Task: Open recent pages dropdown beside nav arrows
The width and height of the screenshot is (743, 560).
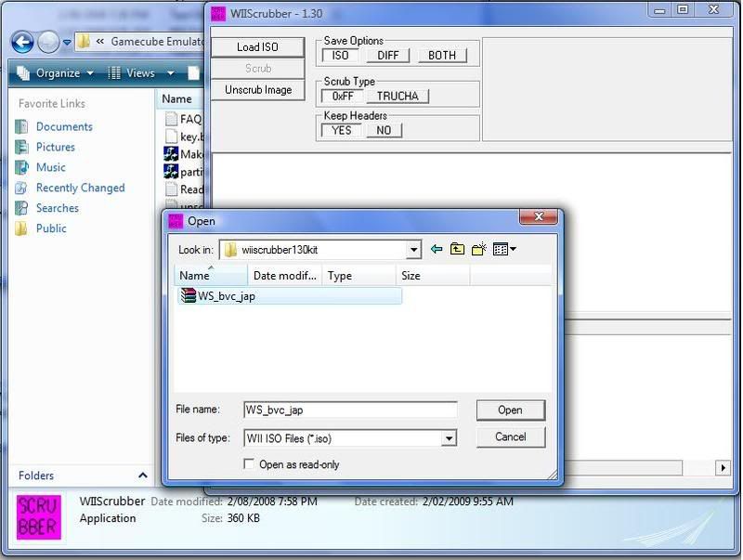Action: [x=67, y=42]
